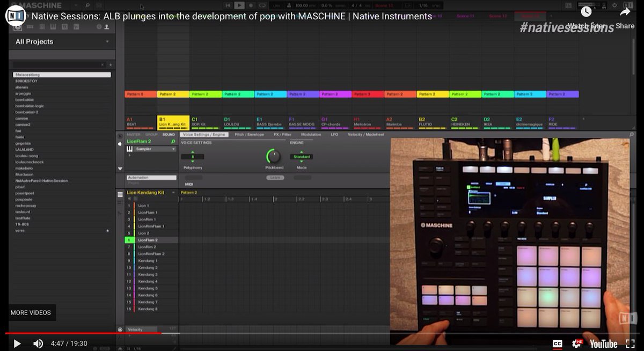Open Pitch / Envelope tab
Screen dimensions: 644x351
coord(250,134)
